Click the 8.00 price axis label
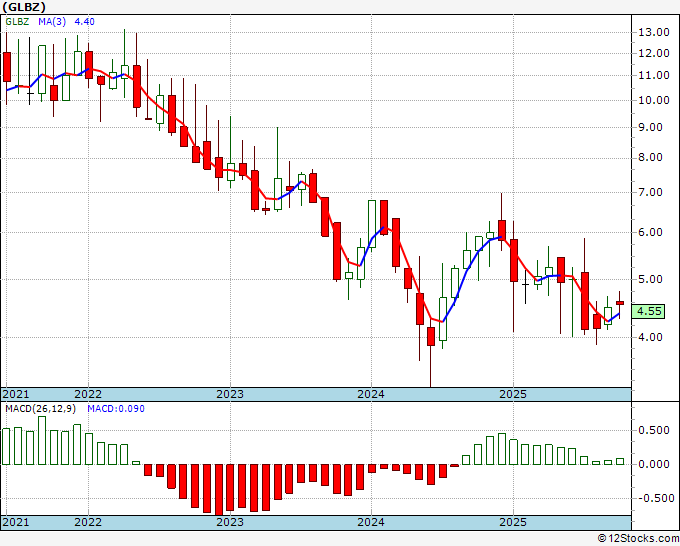The width and height of the screenshot is (680, 546). [651, 157]
